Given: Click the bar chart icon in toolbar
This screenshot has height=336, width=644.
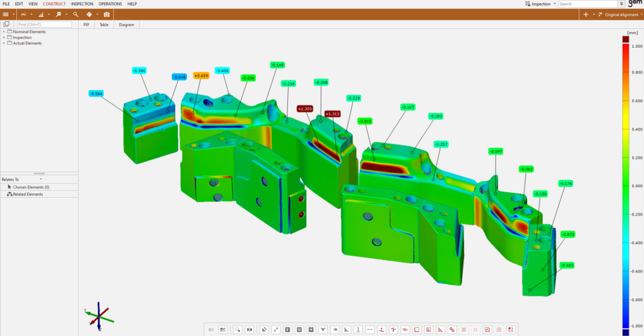Looking at the screenshot, I should click(42, 14).
